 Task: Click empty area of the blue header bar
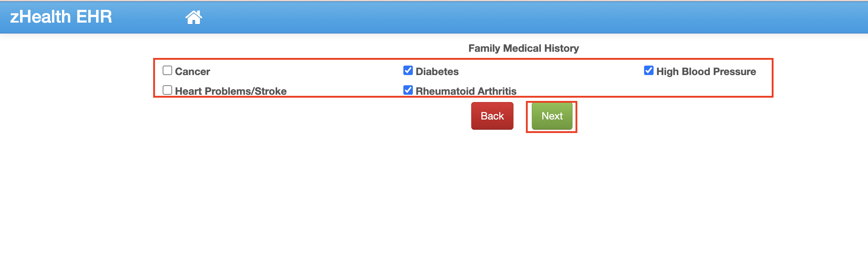point(511,17)
